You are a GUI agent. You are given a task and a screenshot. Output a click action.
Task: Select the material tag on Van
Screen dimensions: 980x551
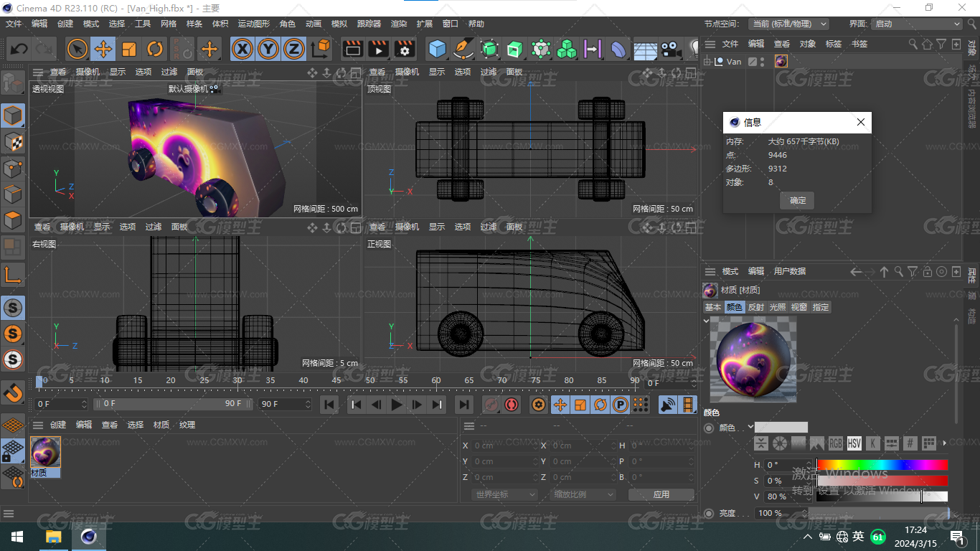(781, 62)
